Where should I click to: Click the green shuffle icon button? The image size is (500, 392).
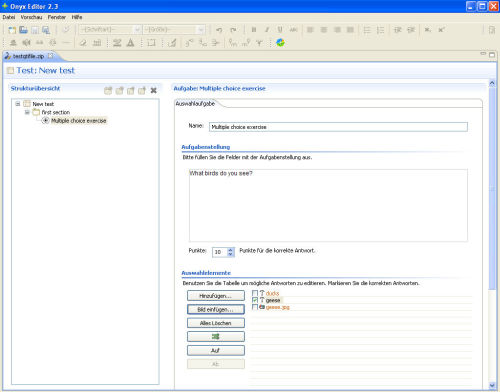click(x=216, y=337)
